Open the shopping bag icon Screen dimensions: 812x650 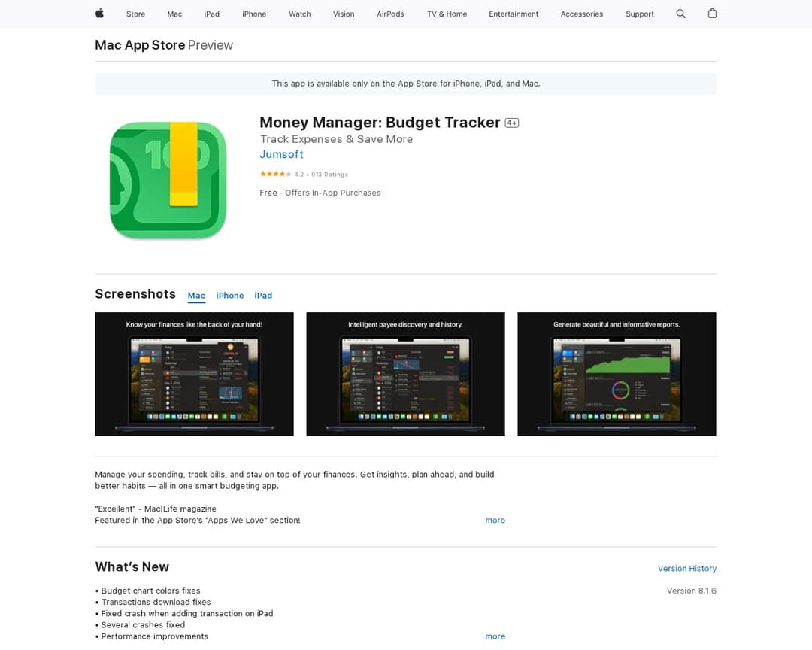click(x=712, y=14)
